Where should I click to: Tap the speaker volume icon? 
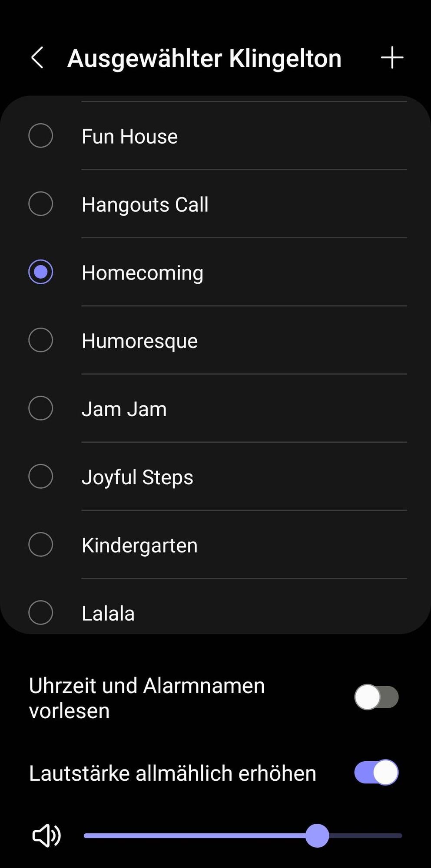click(46, 835)
